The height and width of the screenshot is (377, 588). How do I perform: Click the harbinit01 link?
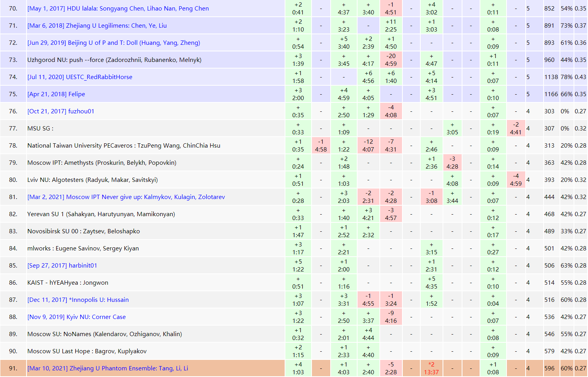[62, 266]
